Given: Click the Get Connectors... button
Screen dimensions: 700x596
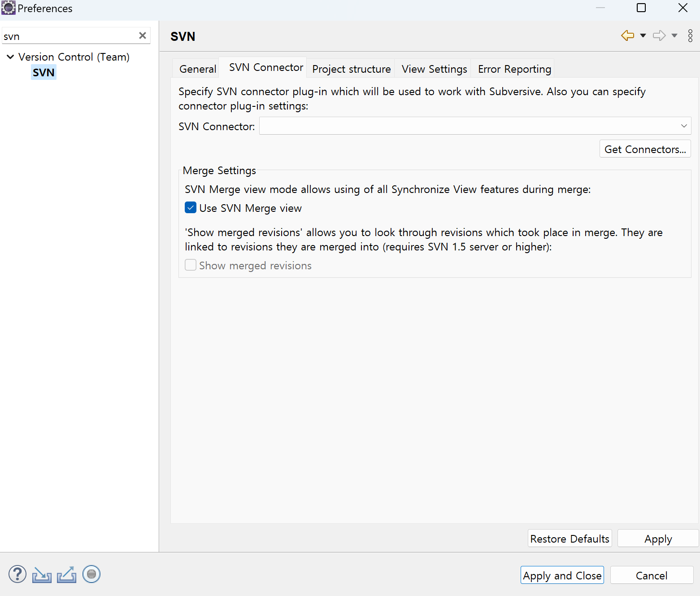Looking at the screenshot, I should pos(645,149).
